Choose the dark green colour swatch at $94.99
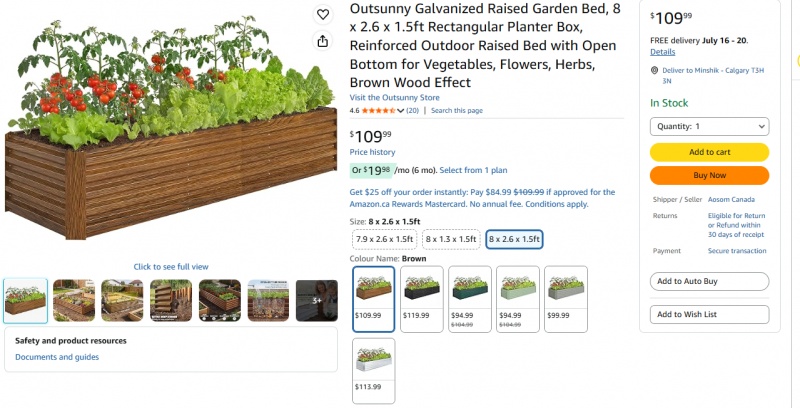Screen dimensions: 800x408 coord(469,299)
